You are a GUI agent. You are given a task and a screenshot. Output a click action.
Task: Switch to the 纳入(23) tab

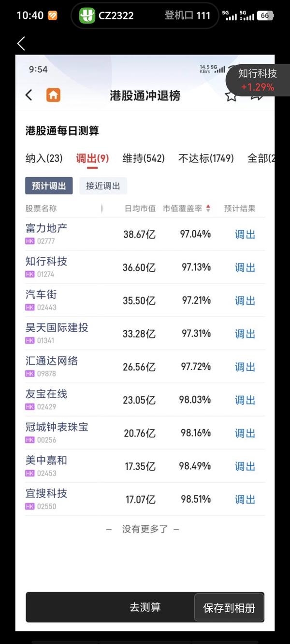[x=44, y=158]
